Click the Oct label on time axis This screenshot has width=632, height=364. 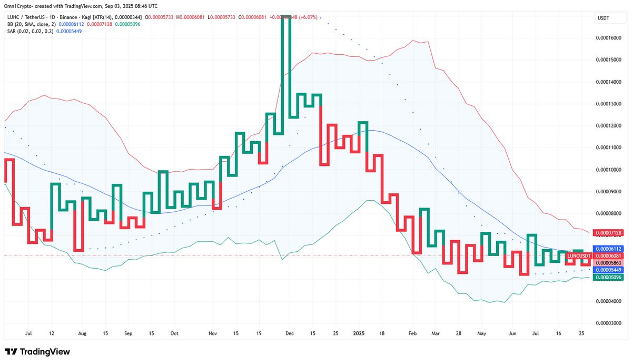pos(174,333)
